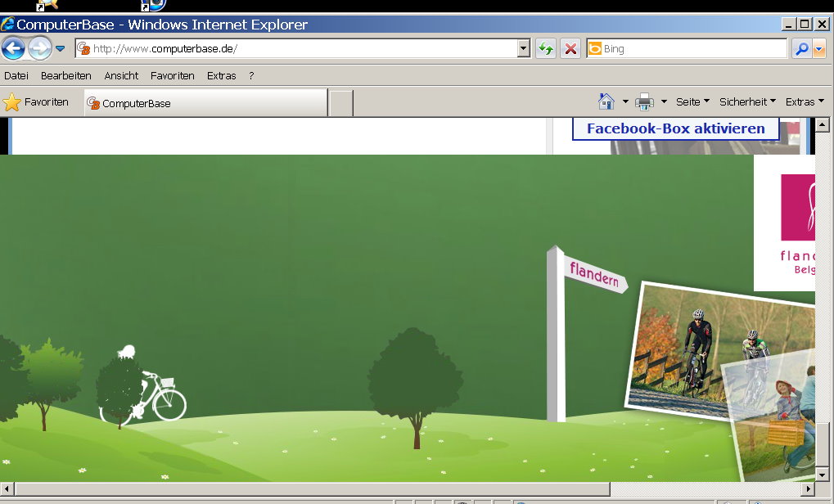Click the Favoriten star button
Viewport: 834px width, 504px height.
click(36, 102)
